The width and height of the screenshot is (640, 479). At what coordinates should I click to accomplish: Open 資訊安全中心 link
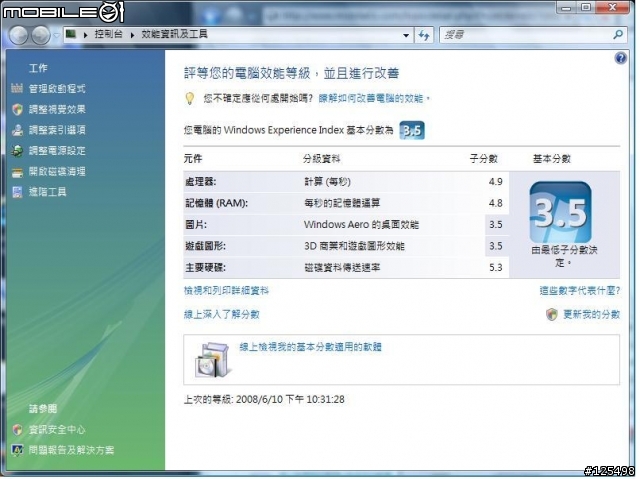click(x=57, y=430)
